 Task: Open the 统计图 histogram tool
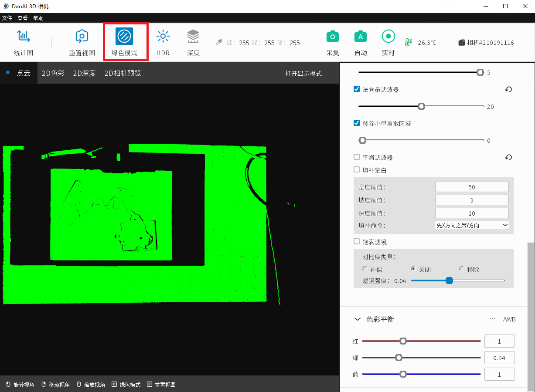24,37
